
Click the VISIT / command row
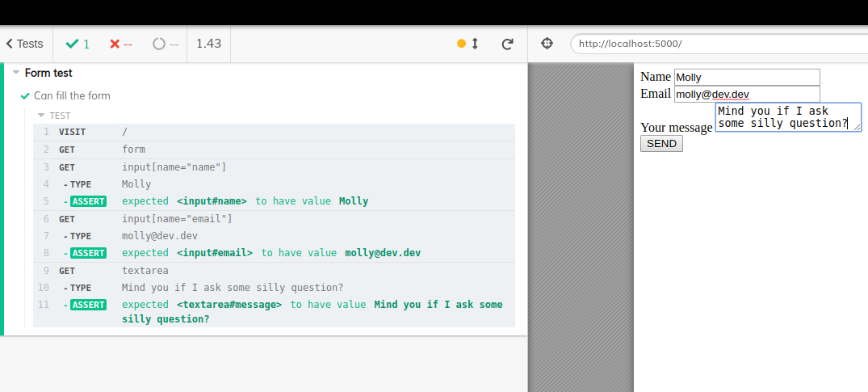tap(274, 132)
